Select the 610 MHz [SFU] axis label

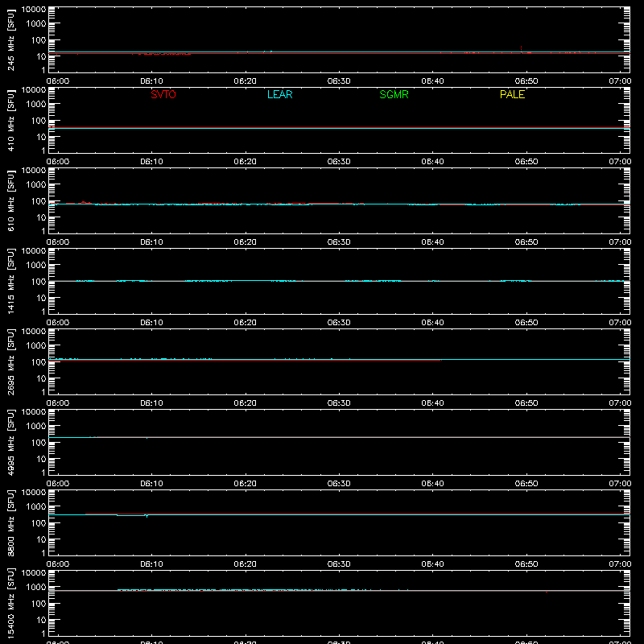pos(10,200)
